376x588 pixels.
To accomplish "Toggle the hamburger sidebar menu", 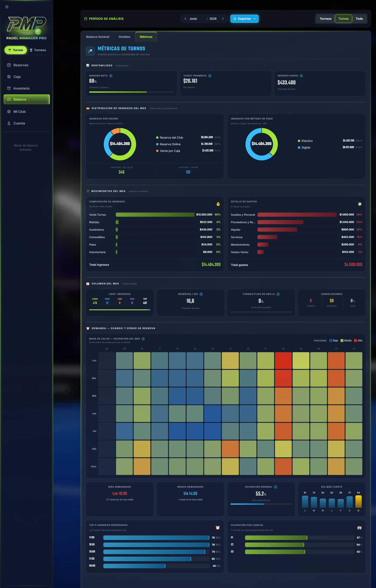I will tap(7, 7).
